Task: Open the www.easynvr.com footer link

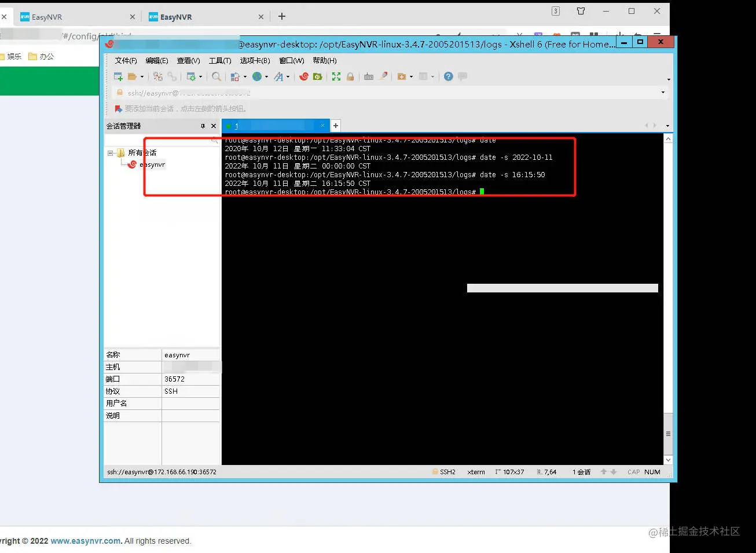Action: pos(86,541)
